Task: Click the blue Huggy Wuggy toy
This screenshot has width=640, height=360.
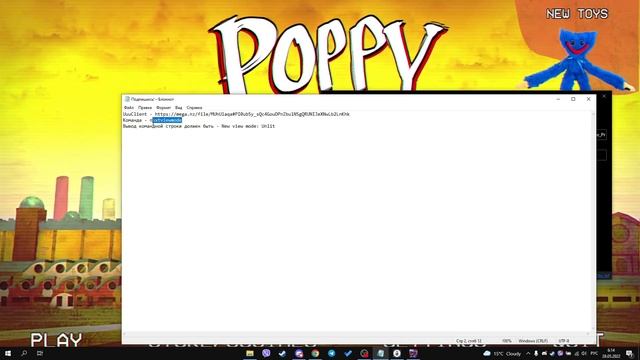Action: click(577, 60)
